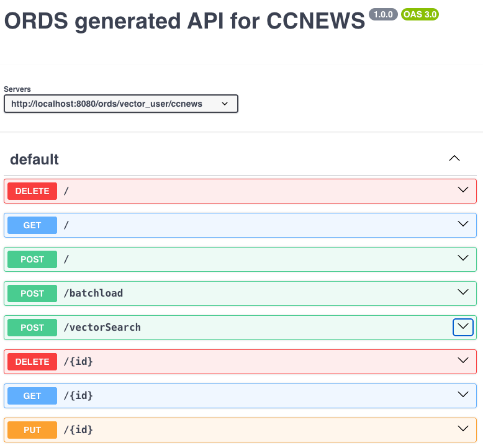The width and height of the screenshot is (483, 448).
Task: Expand the GET /{id} chevron arrow
Action: [463, 395]
